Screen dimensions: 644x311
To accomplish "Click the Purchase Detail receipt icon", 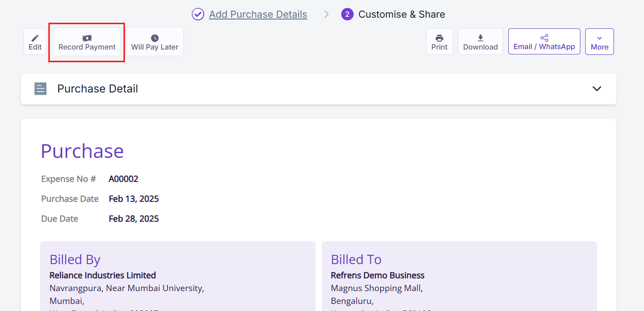I will 41,88.
